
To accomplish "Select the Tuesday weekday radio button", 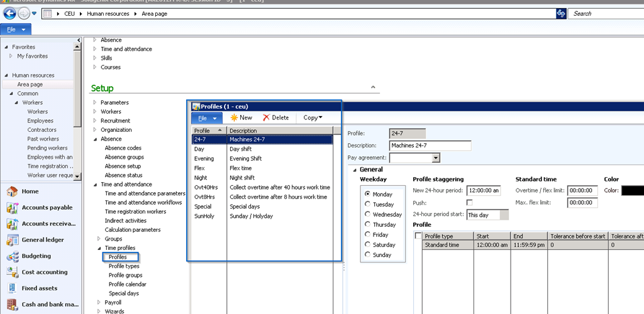I will coord(368,205).
